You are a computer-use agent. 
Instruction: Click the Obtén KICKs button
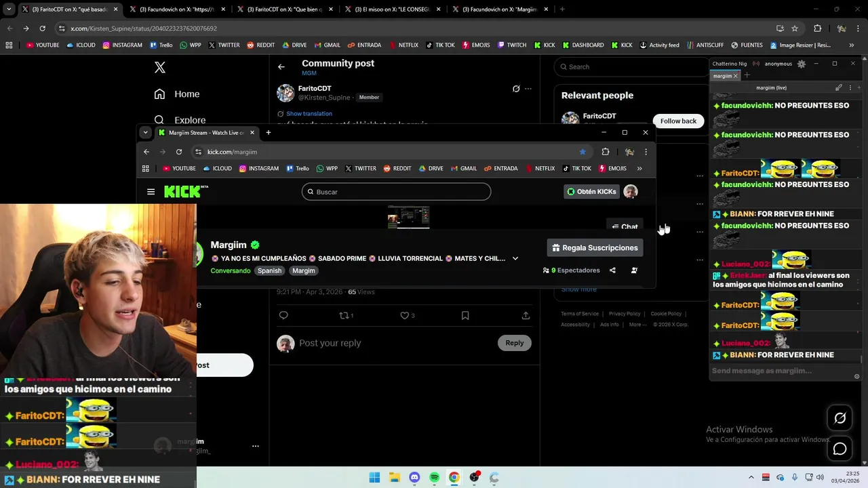(591, 192)
